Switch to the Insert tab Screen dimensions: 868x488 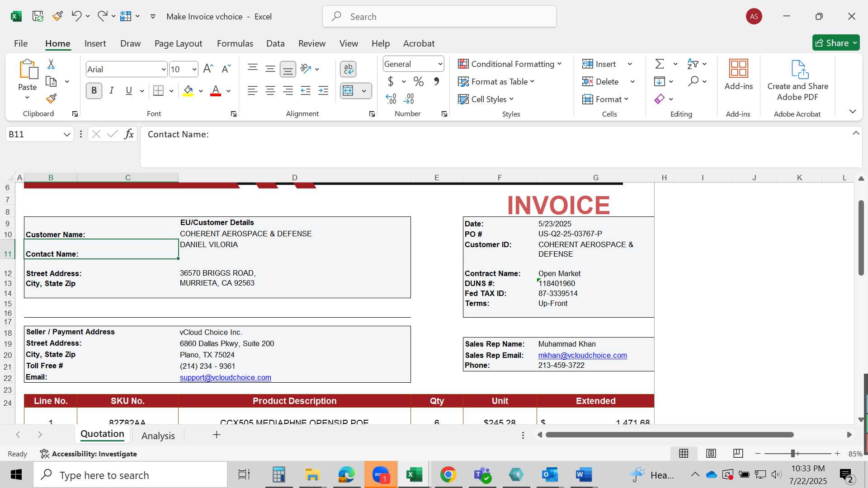pyautogui.click(x=95, y=43)
